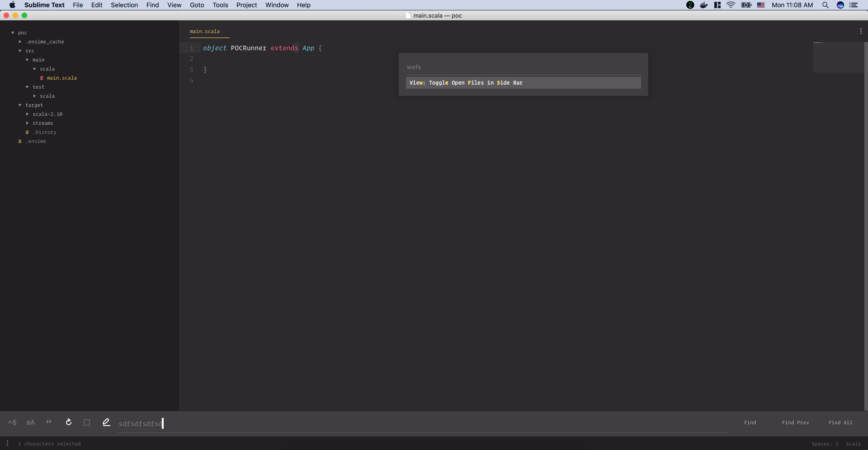Change Spaces: 2 indentation setting
Screen dimensions: 868x450
pos(825,444)
